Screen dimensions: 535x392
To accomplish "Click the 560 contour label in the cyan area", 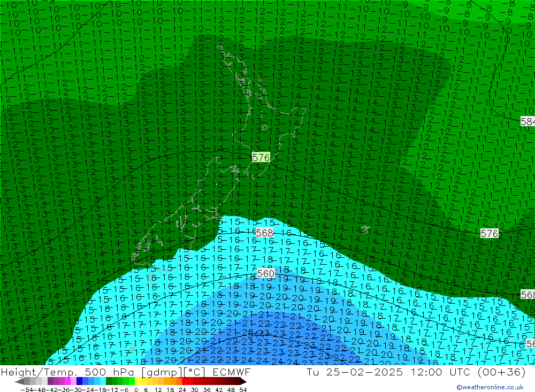I will (x=265, y=274).
